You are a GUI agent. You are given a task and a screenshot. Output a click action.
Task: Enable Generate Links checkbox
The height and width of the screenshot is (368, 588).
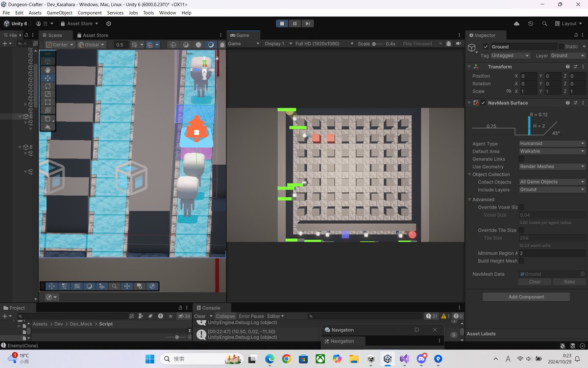click(521, 159)
